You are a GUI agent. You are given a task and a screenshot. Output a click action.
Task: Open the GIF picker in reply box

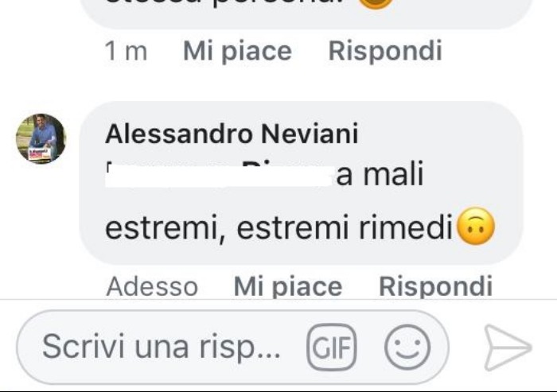point(332,347)
